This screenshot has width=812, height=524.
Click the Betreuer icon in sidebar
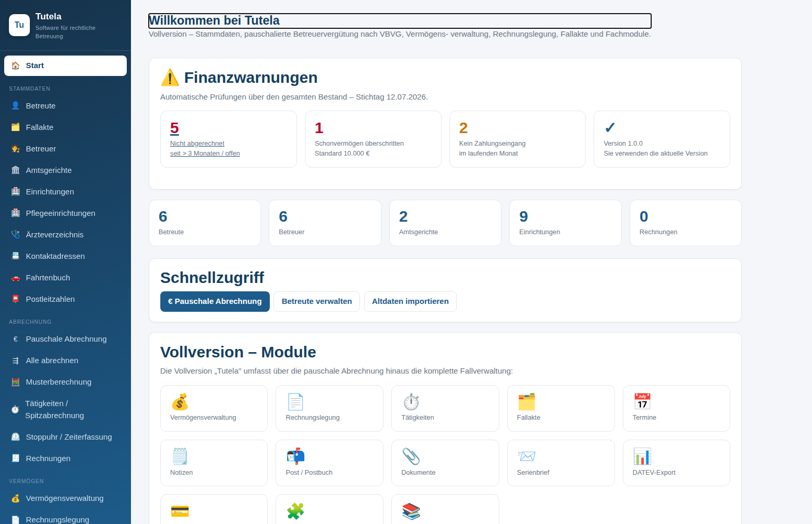[16, 148]
